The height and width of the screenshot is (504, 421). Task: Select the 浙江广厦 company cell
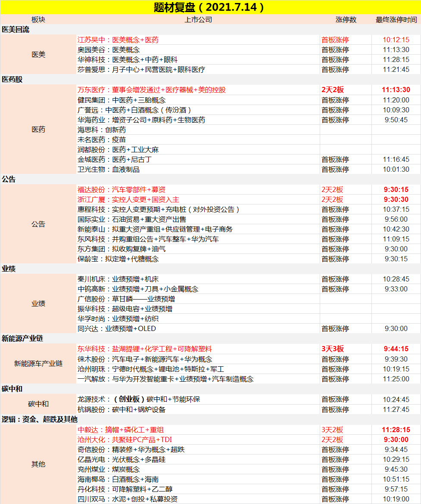(x=198, y=200)
